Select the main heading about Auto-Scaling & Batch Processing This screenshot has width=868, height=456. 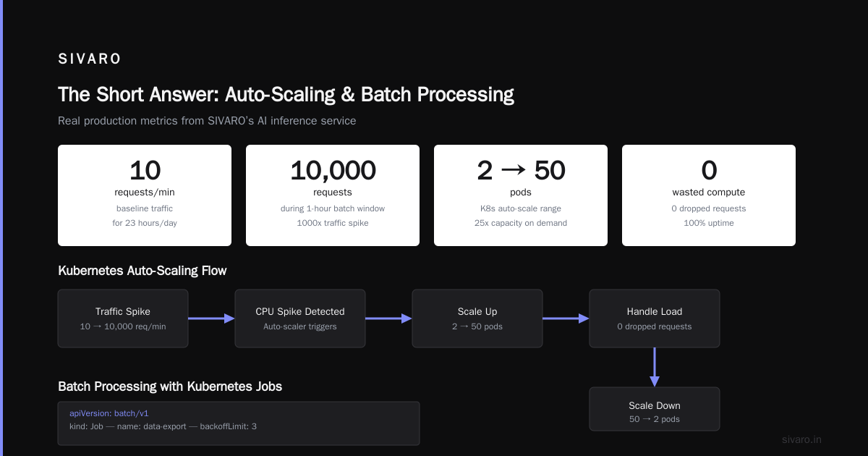click(286, 95)
